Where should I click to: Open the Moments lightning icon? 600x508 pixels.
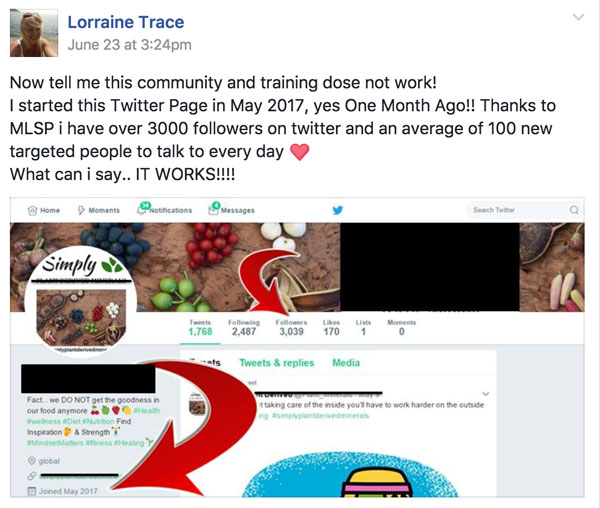pos(81,210)
